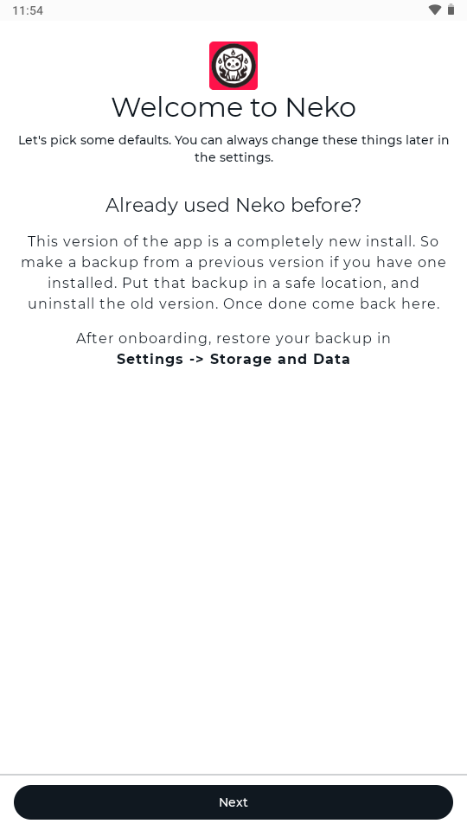The height and width of the screenshot is (830, 467).
Task: Continue onboarding with the Next button
Action: pyautogui.click(x=234, y=802)
